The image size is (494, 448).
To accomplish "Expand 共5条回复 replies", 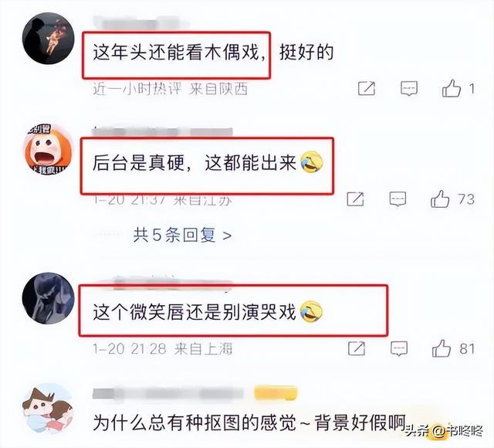I will coord(182,235).
